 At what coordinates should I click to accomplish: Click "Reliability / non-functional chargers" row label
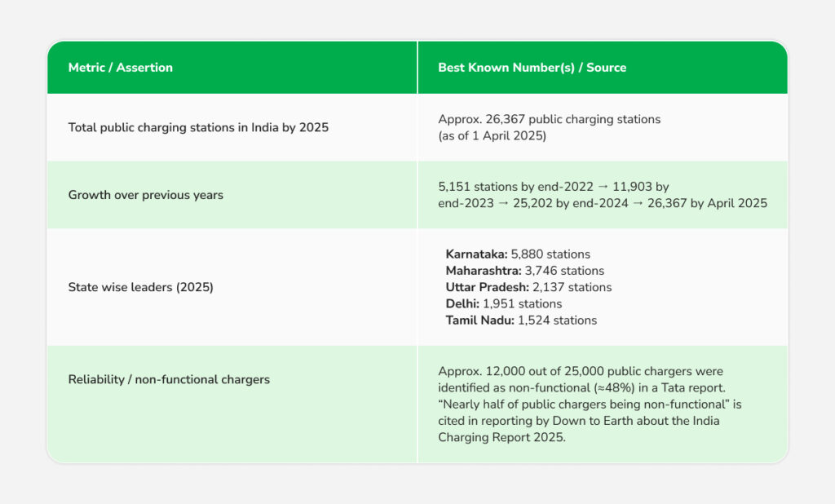[x=169, y=379]
